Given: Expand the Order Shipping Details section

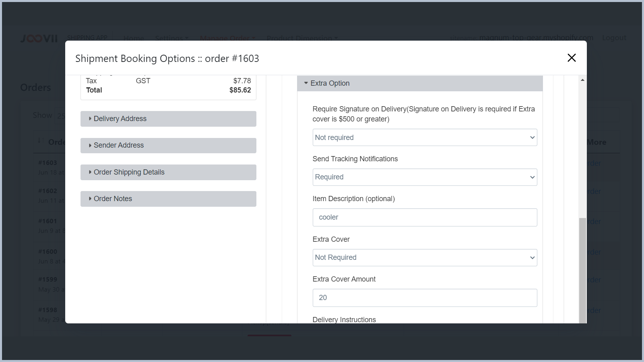Looking at the screenshot, I should [x=168, y=172].
